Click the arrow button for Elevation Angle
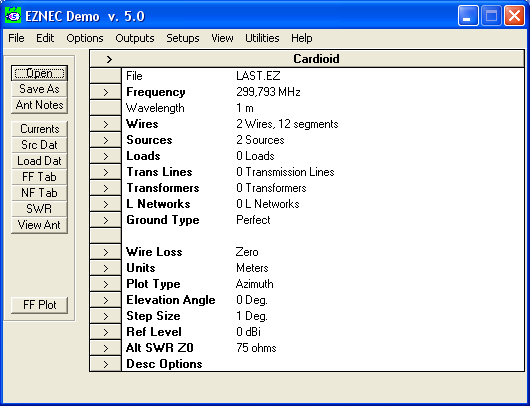This screenshot has width=530, height=406. point(106,300)
